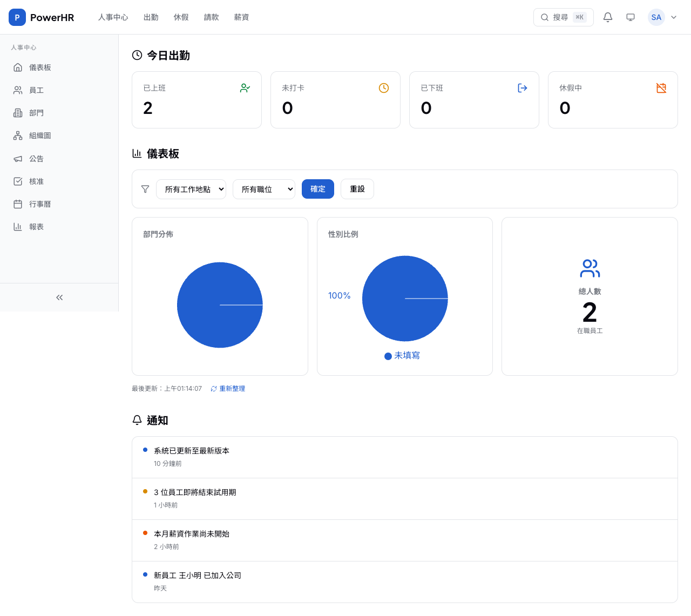Click the 重新整理 refresh link

232,388
